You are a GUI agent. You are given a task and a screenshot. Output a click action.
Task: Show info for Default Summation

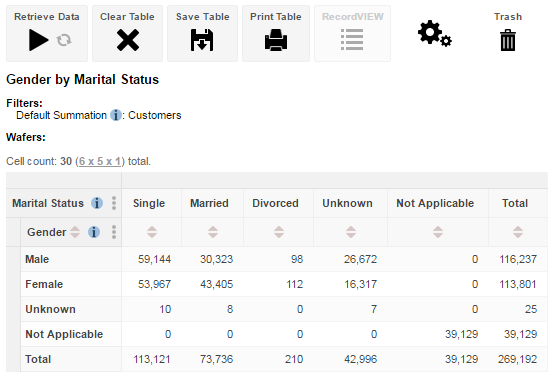(x=116, y=115)
